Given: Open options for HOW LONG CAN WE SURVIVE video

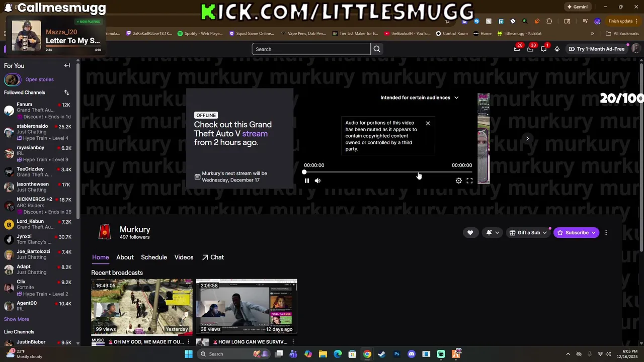Looking at the screenshot, I should 293,342.
